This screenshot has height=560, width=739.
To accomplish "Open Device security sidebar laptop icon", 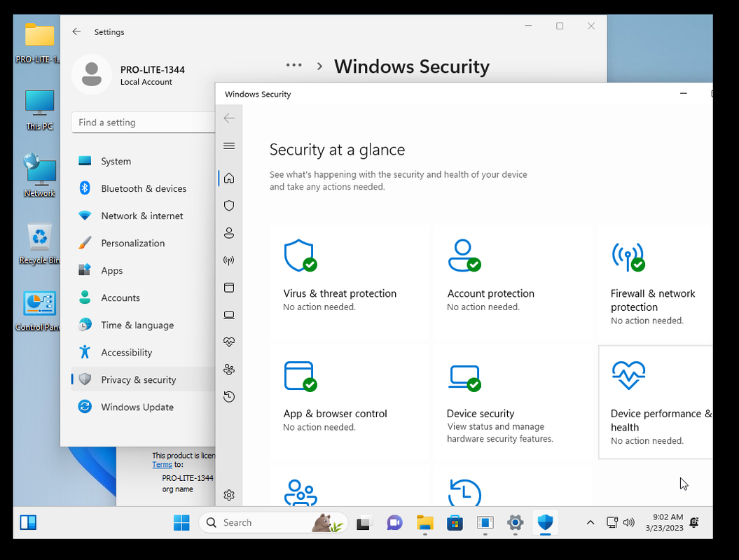I will click(x=229, y=315).
